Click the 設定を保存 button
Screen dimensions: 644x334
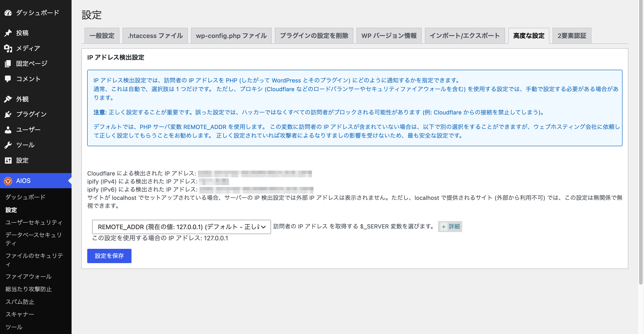(109, 256)
